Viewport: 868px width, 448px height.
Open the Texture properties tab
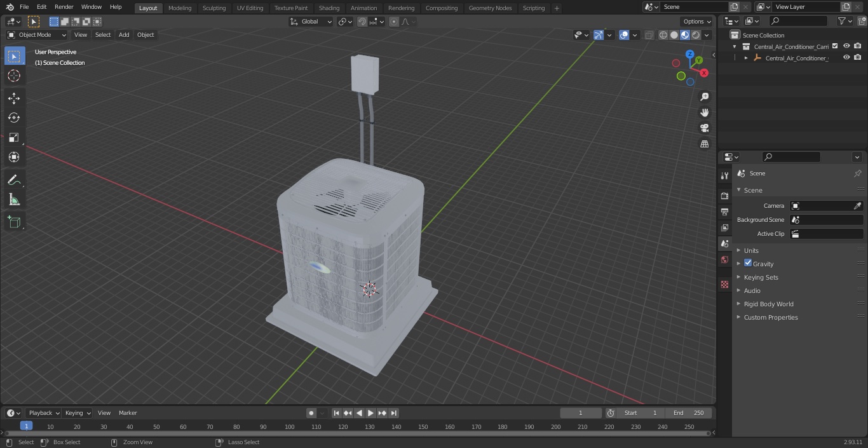click(724, 284)
